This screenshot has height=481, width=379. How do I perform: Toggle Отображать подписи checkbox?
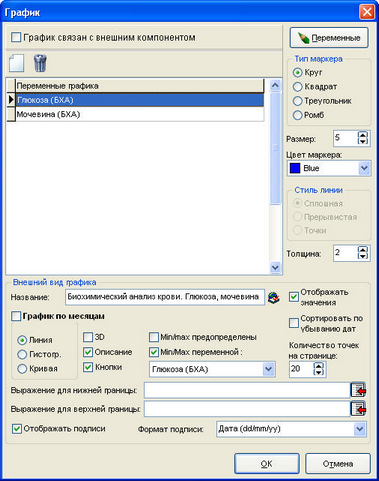click(17, 429)
